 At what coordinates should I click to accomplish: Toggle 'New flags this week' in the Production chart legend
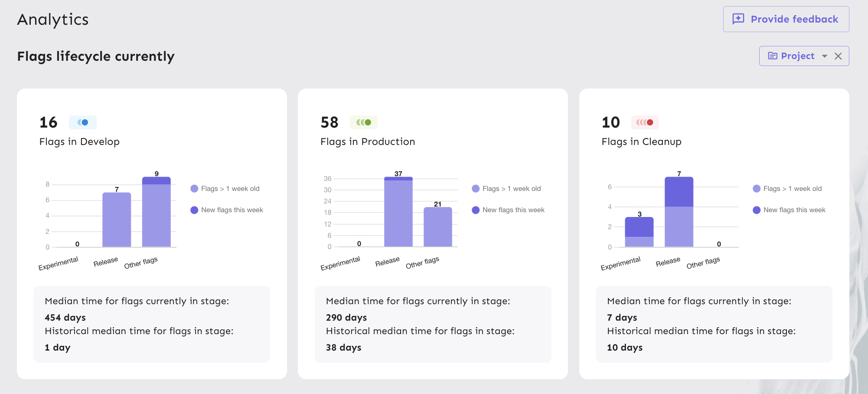tap(512, 210)
